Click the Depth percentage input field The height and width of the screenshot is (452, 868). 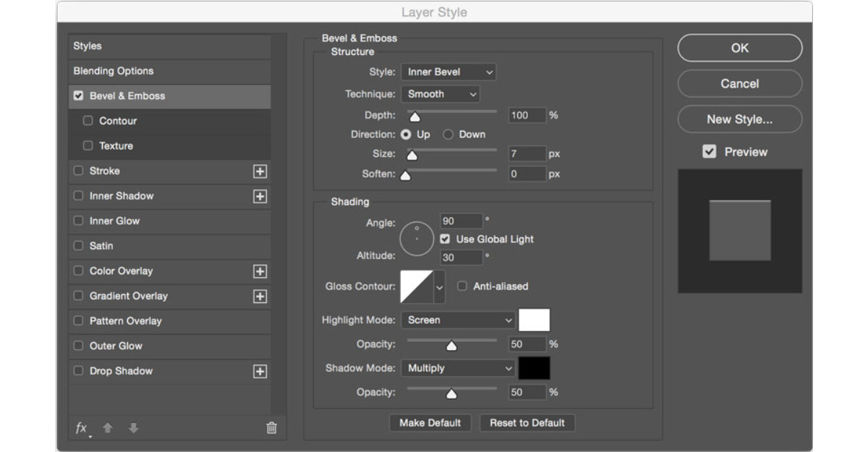pos(527,115)
